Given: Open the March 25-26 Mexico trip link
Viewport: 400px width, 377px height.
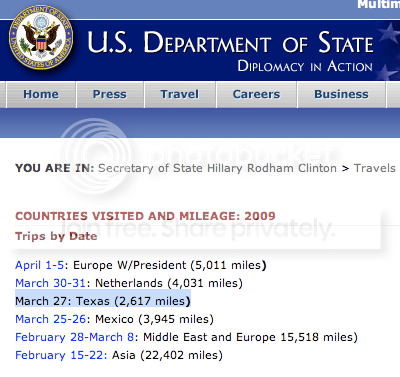Looking at the screenshot, I should [51, 319].
